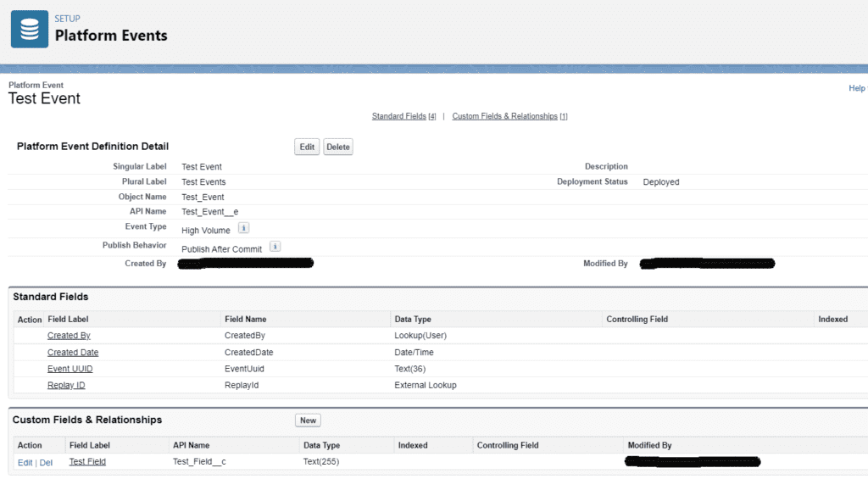This screenshot has height=479, width=868.
Task: Click the Field Label column header in Standard Fields
Action: coord(68,319)
